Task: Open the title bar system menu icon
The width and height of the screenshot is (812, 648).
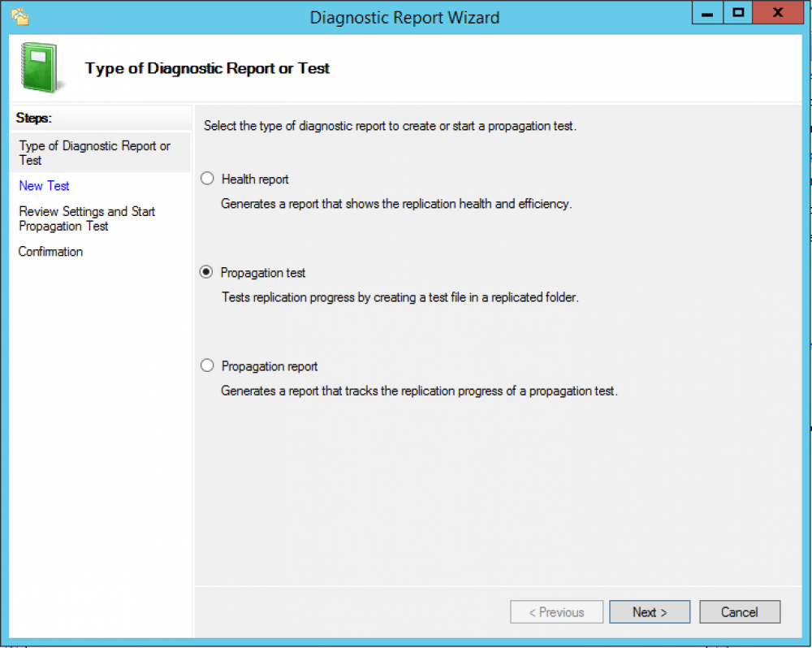Action: (18, 15)
